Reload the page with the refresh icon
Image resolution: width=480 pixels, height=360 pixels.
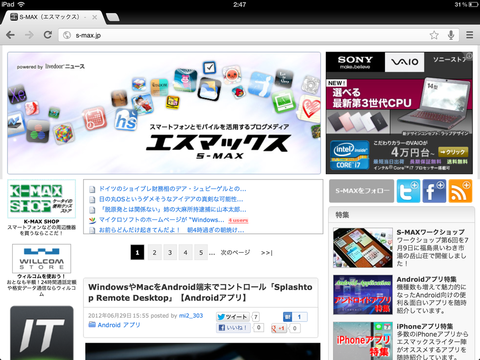(x=48, y=35)
